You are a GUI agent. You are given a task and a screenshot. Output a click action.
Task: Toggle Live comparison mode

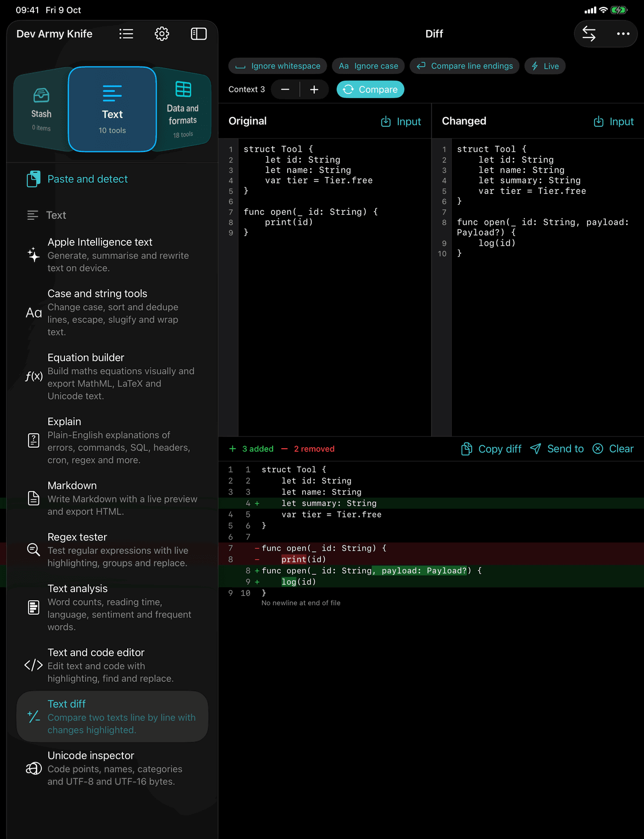coord(545,66)
